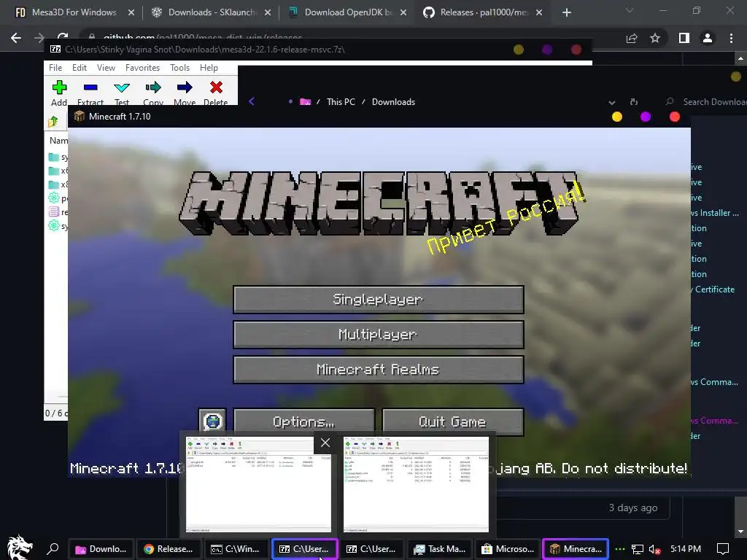Open the Downlo... Explorer taskbar button

pos(101,549)
